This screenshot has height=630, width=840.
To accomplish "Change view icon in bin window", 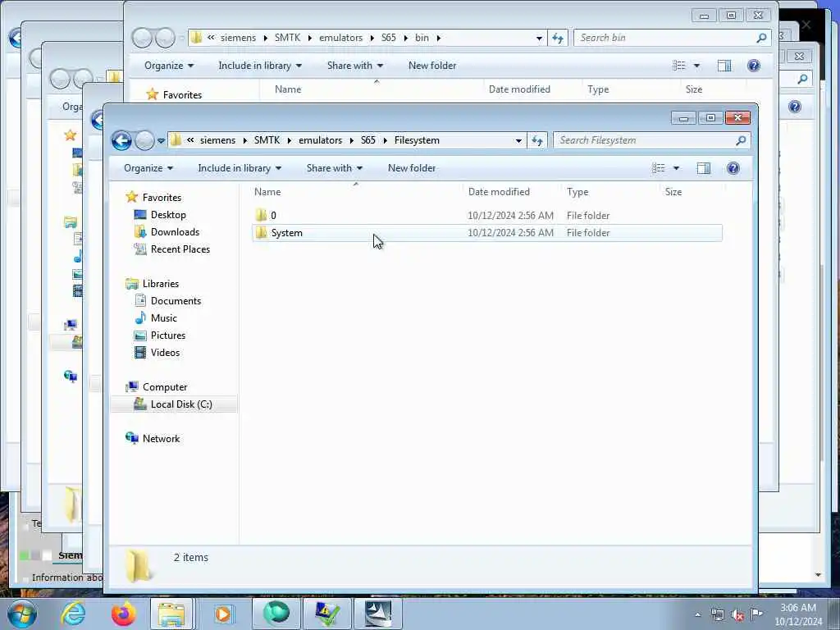I will [678, 66].
